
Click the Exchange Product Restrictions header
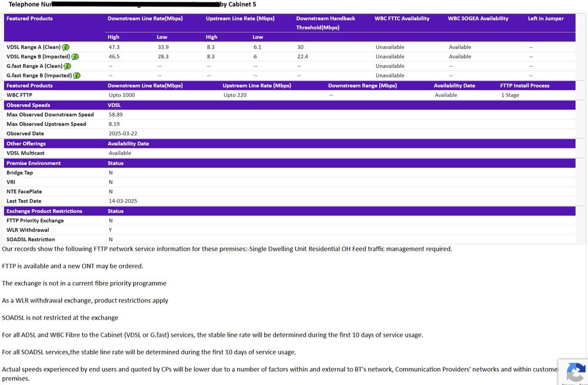[x=44, y=211]
